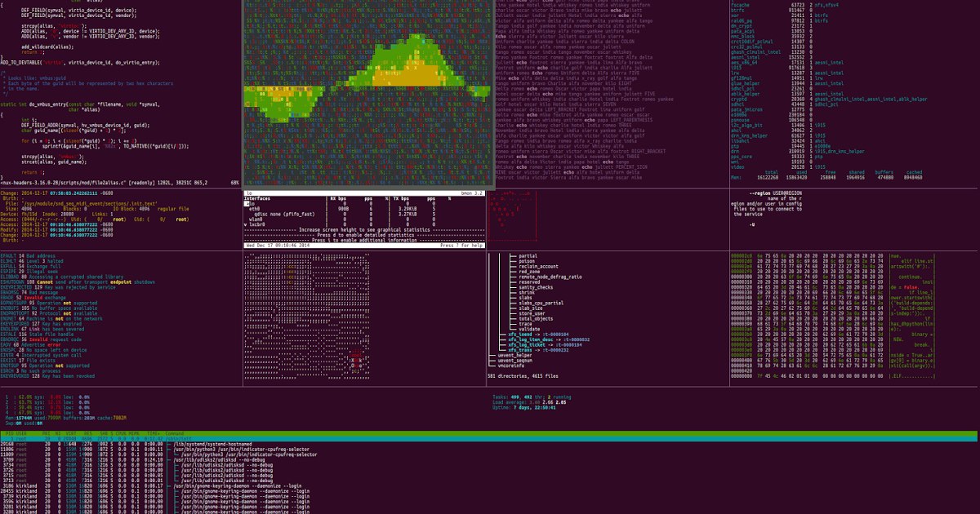
Task: Click the 'Press ? for help' text in bmon
Action: (461, 245)
